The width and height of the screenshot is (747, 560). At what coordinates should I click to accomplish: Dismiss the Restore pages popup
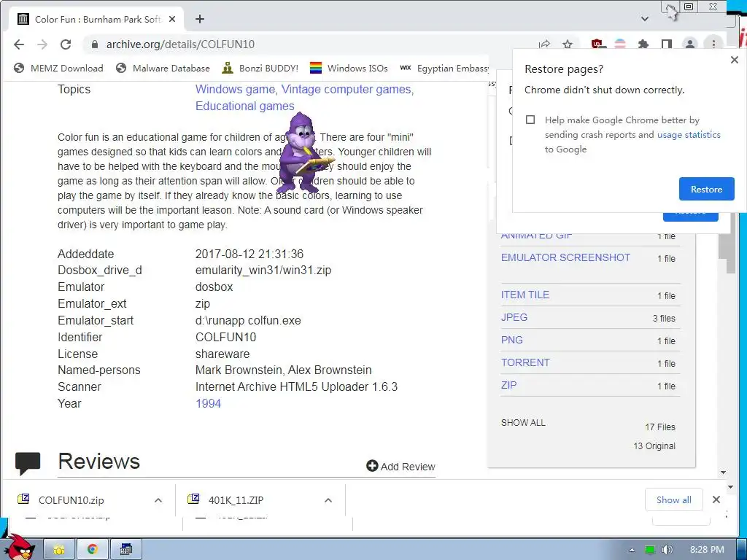(734, 60)
